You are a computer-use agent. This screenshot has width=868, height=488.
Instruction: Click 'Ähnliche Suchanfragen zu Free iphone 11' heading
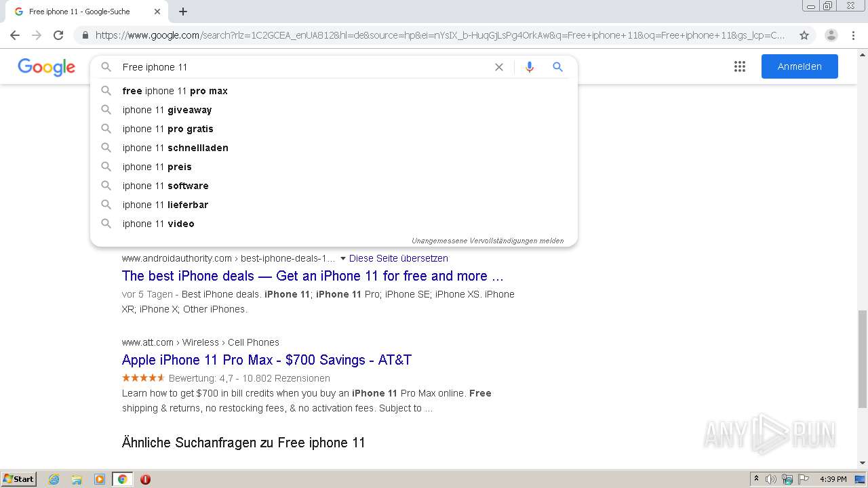243,443
